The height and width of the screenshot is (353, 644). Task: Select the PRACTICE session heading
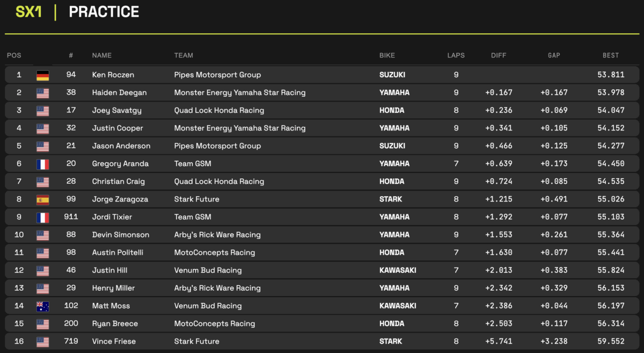click(x=104, y=12)
